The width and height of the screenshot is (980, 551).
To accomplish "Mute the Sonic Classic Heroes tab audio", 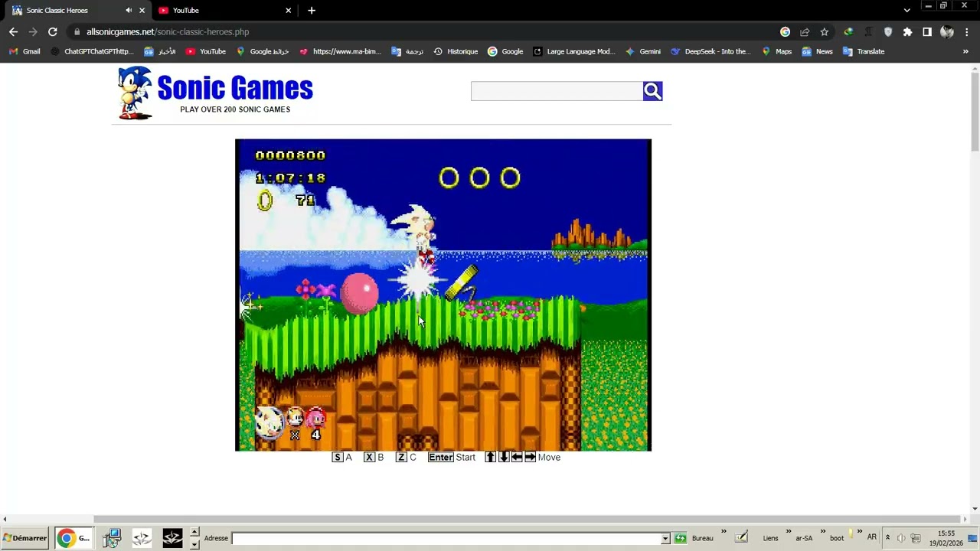I will pos(128,10).
